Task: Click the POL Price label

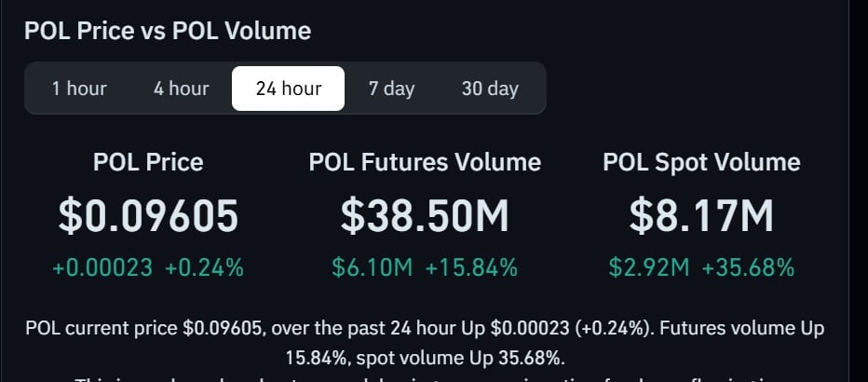Action: click(148, 163)
